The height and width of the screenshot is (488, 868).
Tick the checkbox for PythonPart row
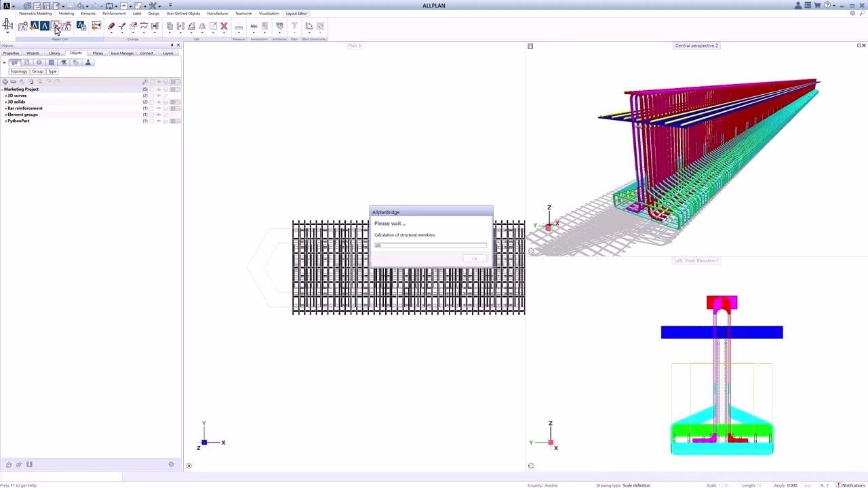pyautogui.click(x=152, y=121)
